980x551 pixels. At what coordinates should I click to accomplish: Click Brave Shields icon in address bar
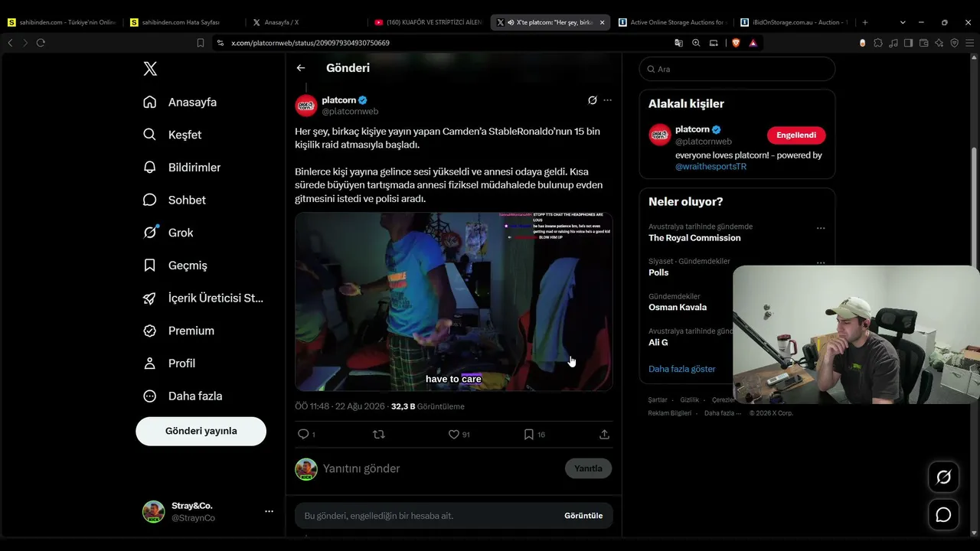pyautogui.click(x=737, y=43)
